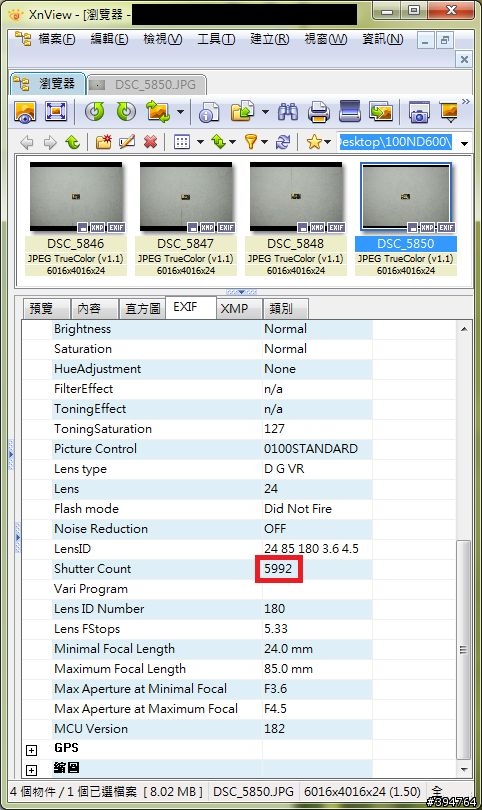
Task: Refresh the folder listing
Action: (x=283, y=142)
